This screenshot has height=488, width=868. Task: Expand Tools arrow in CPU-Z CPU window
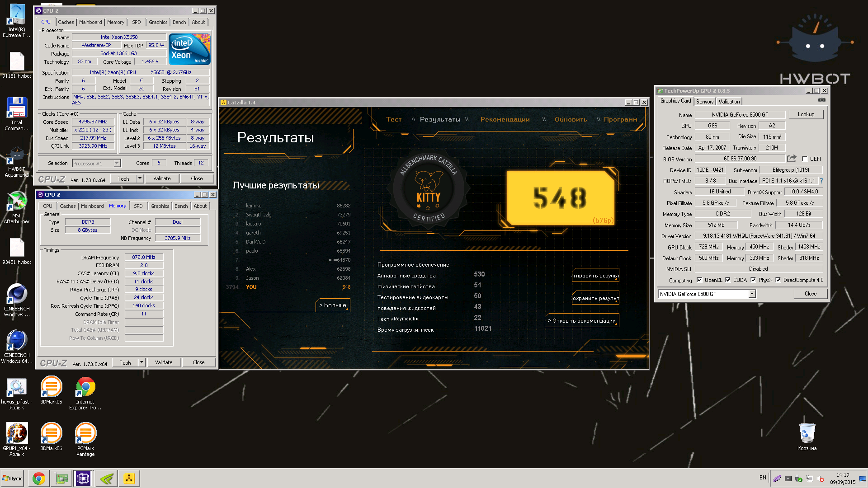click(140, 178)
